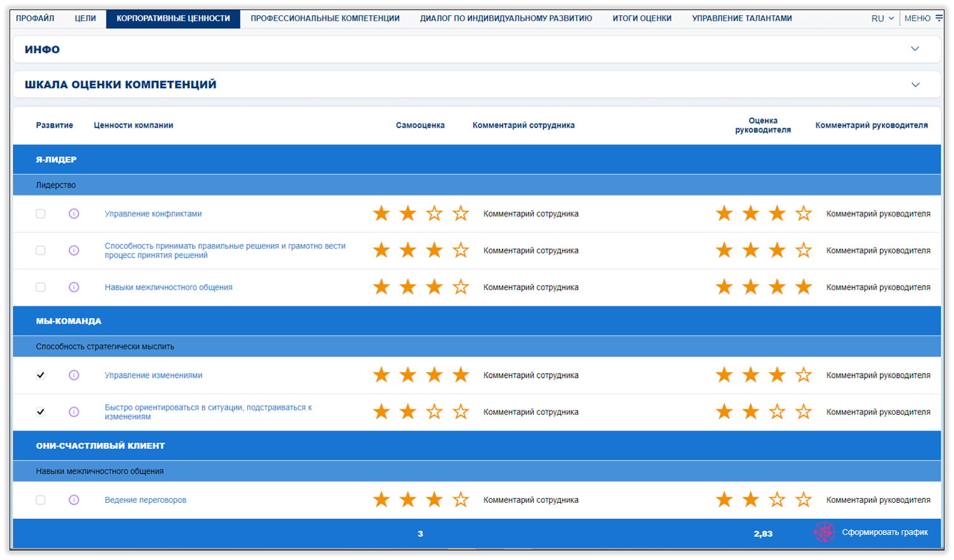
Task: Click the ОНИ-СЧАСТЛИВЫЙ КЛИЕНТ section header
Action: tap(476, 446)
